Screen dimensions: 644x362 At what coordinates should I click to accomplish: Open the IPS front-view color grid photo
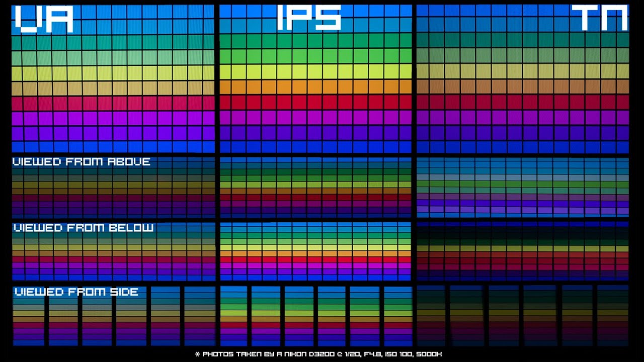315,78
